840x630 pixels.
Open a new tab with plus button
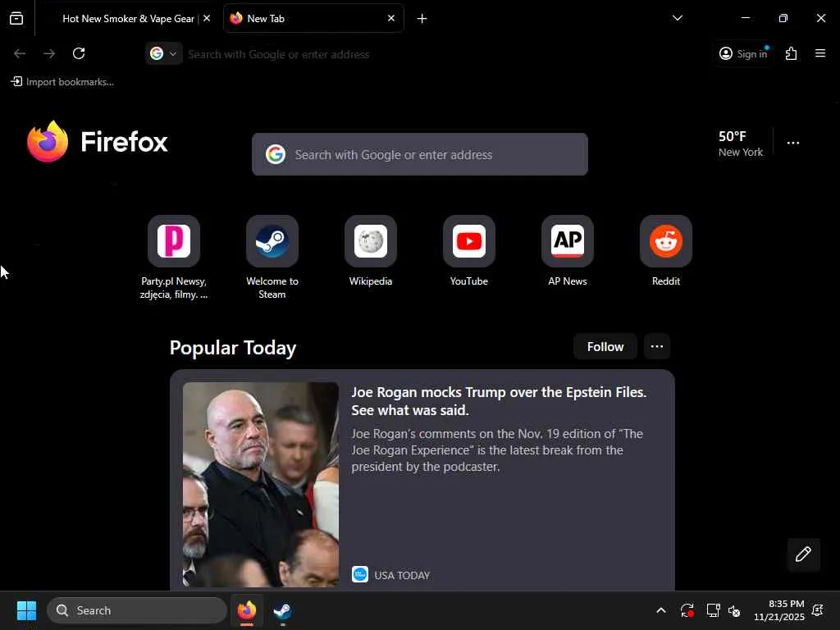point(422,19)
